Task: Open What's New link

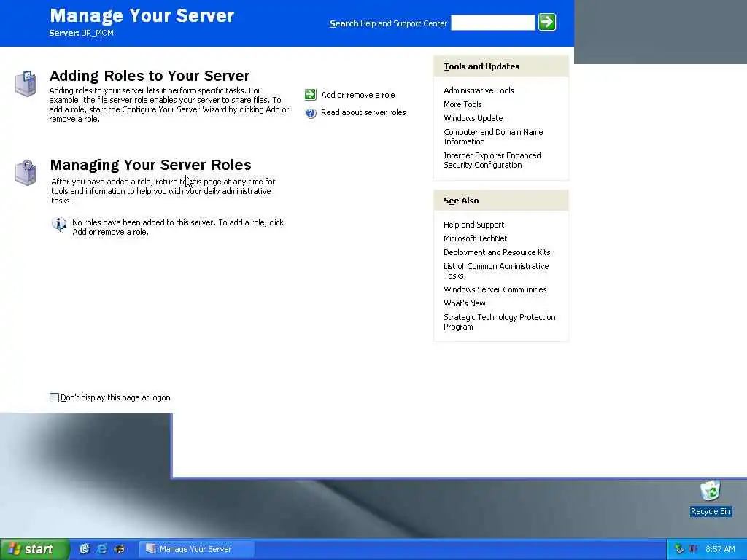Action: [465, 303]
